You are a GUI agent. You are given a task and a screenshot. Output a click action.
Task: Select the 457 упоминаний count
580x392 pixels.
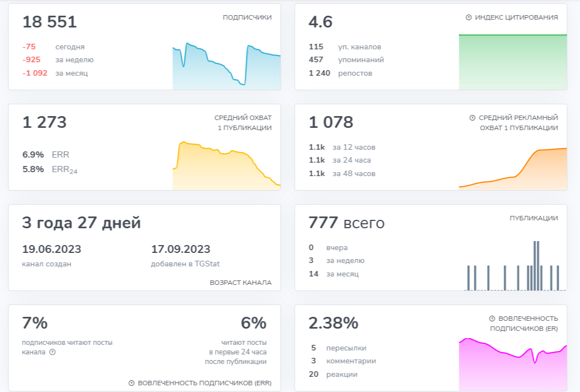click(316, 60)
